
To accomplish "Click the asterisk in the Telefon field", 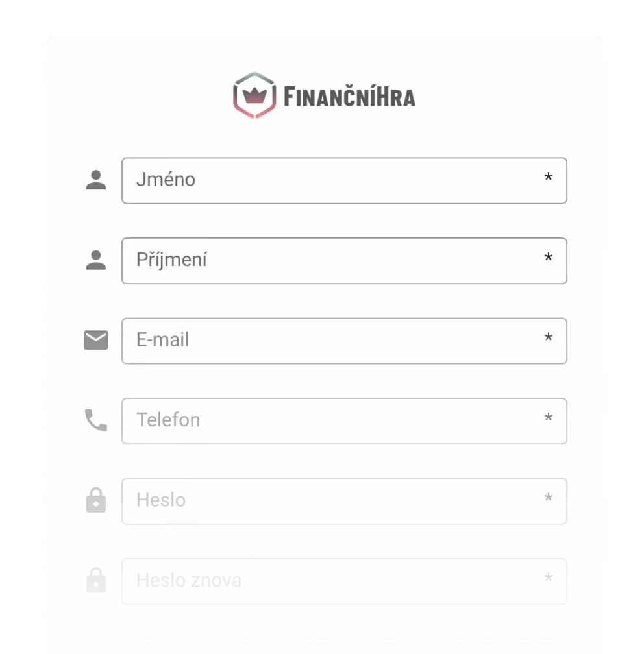I will point(549,418).
